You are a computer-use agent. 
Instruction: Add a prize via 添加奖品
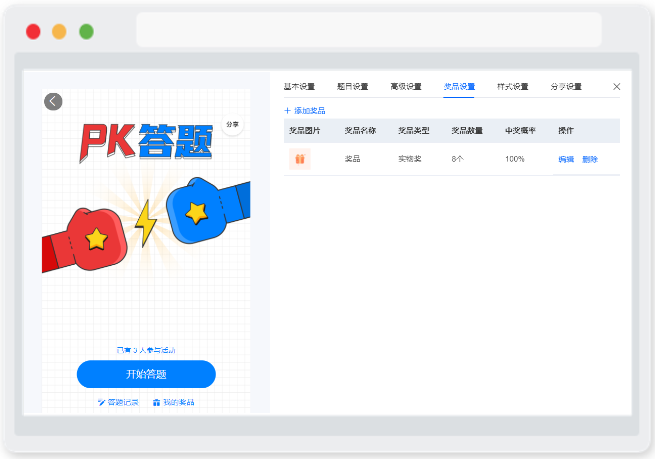(x=305, y=111)
